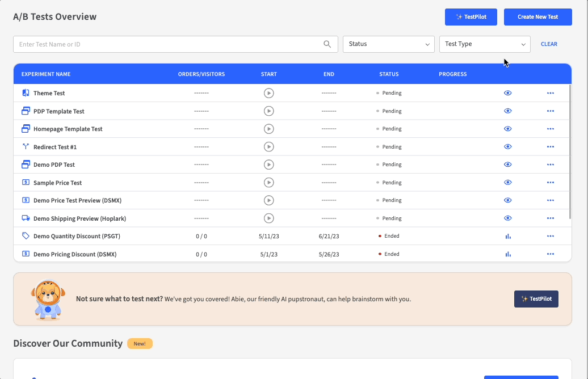The image size is (588, 379).
Task: Open three-dot menu for PDP Template Test
Action: [550, 111]
